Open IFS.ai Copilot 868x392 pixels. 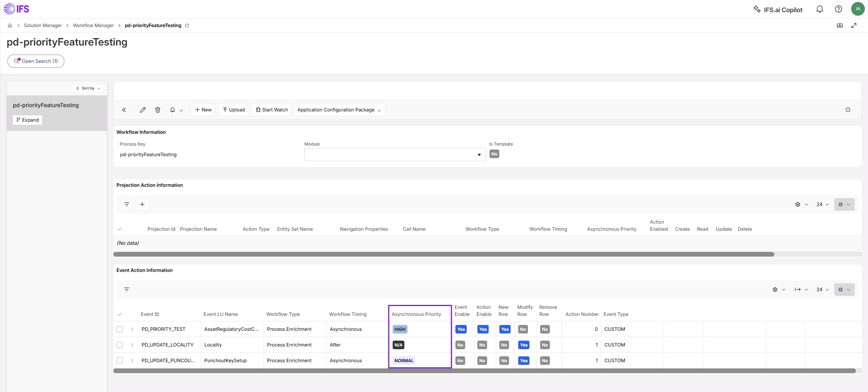coord(778,10)
